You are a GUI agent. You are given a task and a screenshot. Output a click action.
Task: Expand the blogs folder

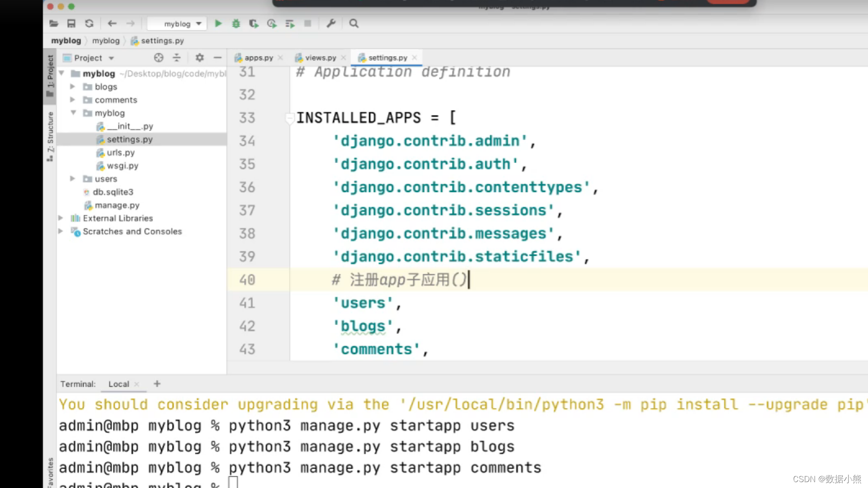click(72, 86)
